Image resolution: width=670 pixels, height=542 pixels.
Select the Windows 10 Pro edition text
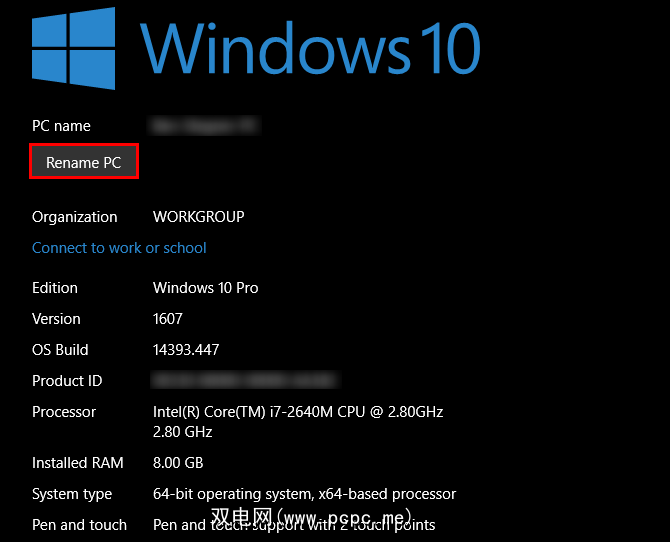click(x=206, y=288)
